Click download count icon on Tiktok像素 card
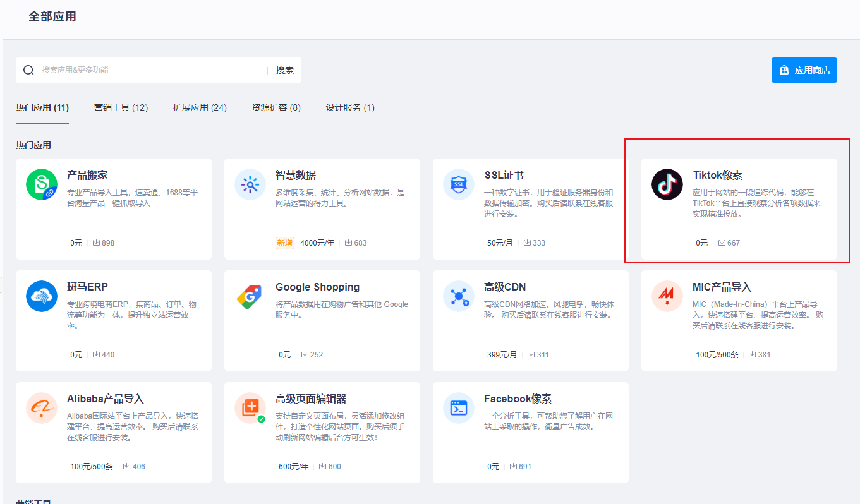 [722, 243]
